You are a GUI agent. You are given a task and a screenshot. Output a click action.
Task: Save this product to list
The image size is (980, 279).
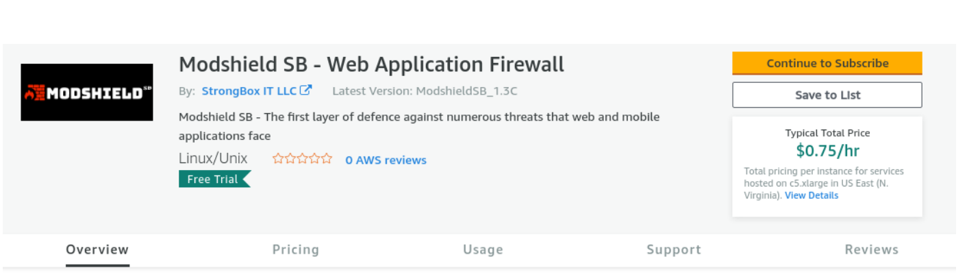[x=827, y=95]
